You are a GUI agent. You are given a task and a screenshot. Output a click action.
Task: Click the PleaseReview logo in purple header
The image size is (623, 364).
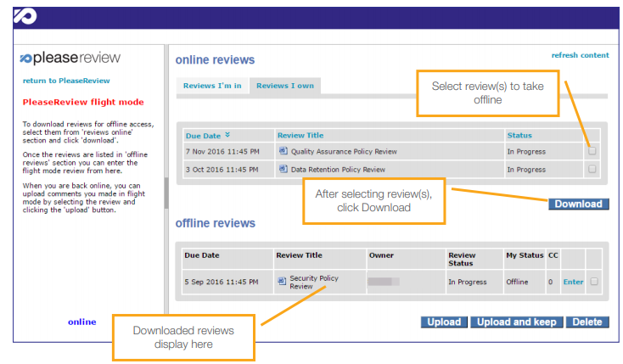click(x=25, y=16)
